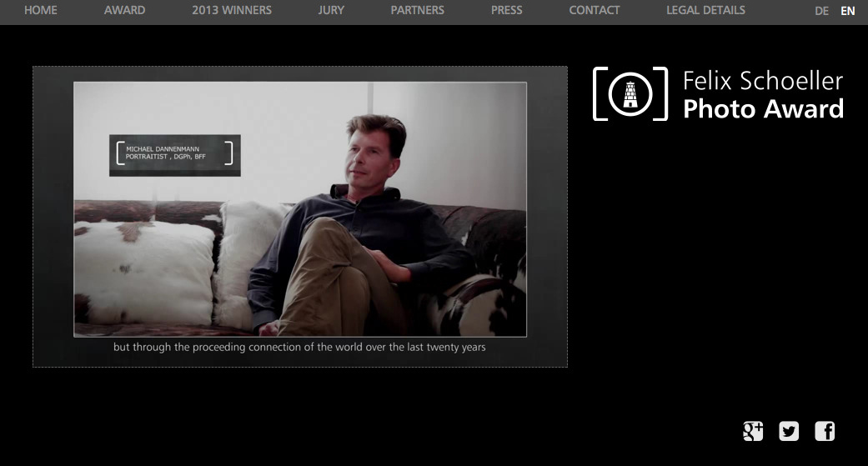Screen dimensions: 868x466
Task: Visit the Facebook page icon
Action: click(x=825, y=431)
